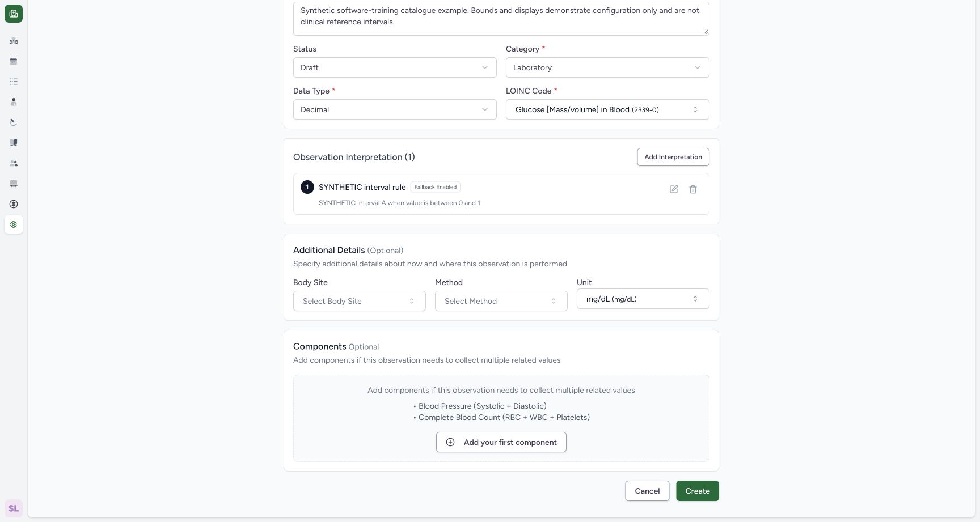Screen dimensions: 980x522
Task: Click the Add Interpretation button
Action: click(673, 157)
